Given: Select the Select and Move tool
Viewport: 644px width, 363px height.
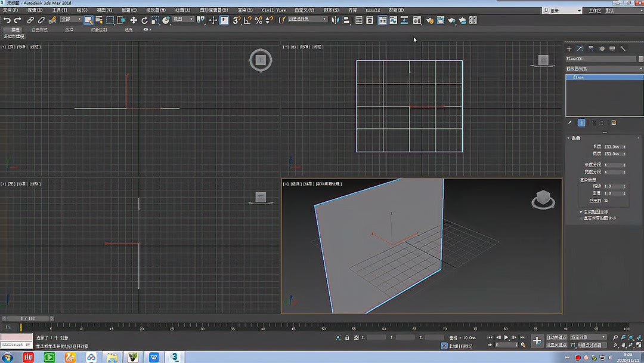Looking at the screenshot, I should click(x=135, y=20).
